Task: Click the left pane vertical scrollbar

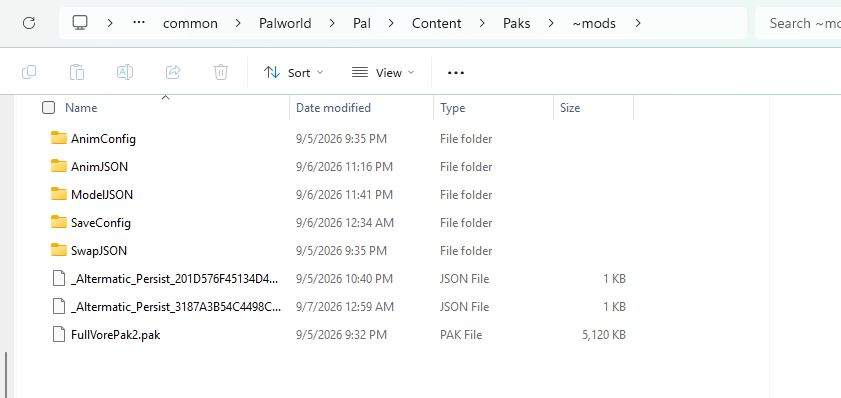Action: pyautogui.click(x=6, y=374)
